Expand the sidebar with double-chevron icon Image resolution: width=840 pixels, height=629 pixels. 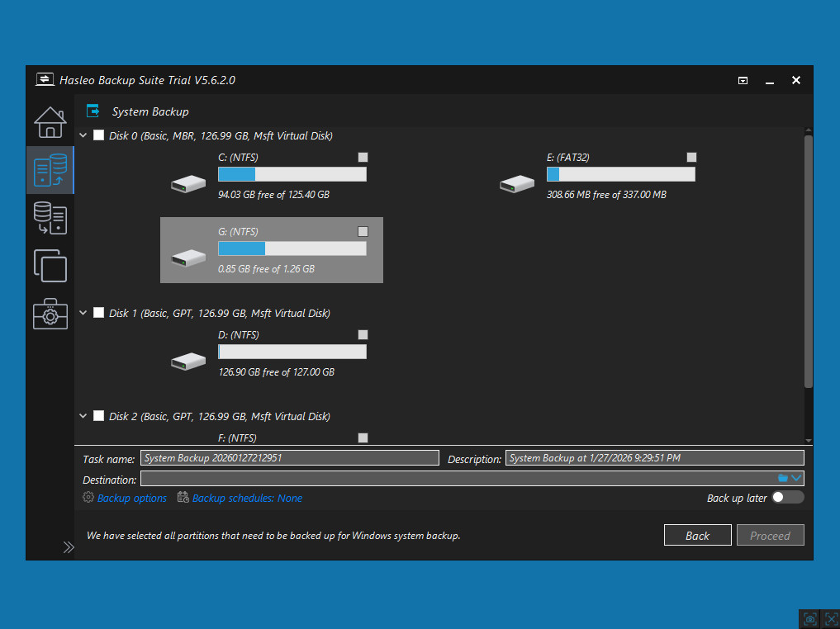point(69,546)
